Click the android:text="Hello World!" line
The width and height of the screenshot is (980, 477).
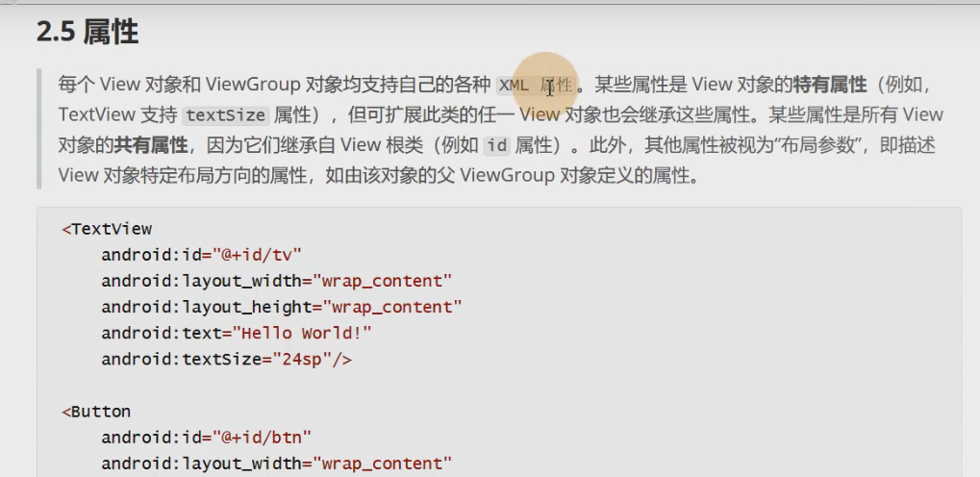(237, 333)
